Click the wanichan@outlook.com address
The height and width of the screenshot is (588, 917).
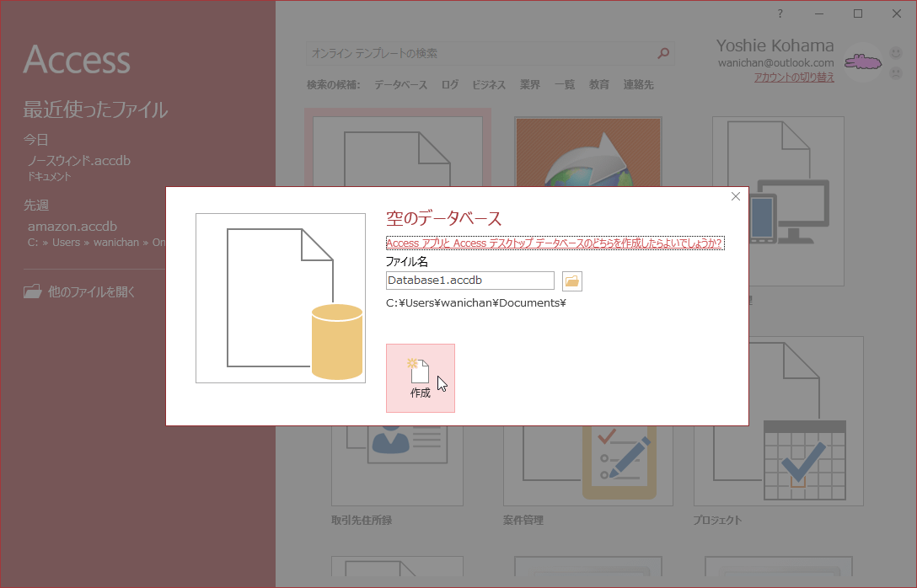776,62
